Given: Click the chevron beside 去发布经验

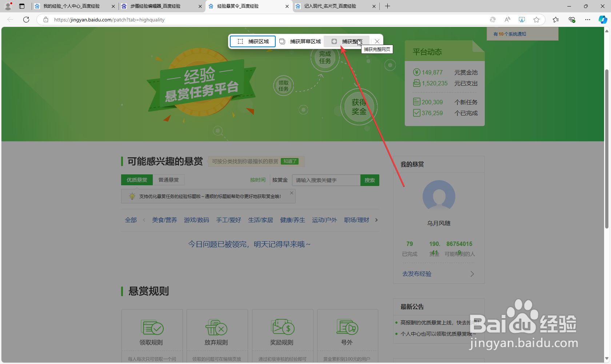Looking at the screenshot, I should click(472, 274).
